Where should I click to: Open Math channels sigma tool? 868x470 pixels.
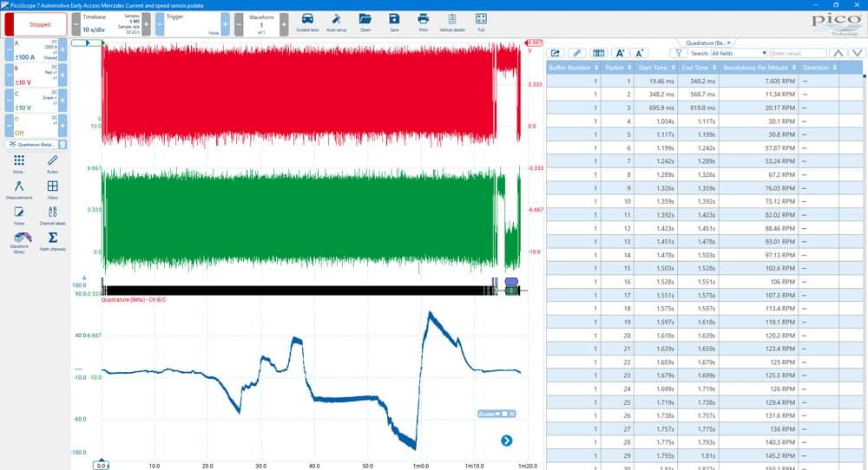pos(53,241)
